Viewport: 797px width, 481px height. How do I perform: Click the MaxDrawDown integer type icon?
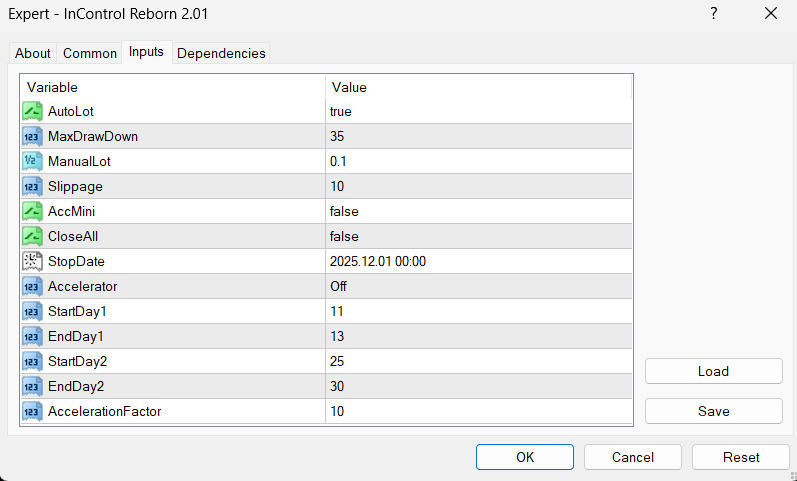click(31, 137)
